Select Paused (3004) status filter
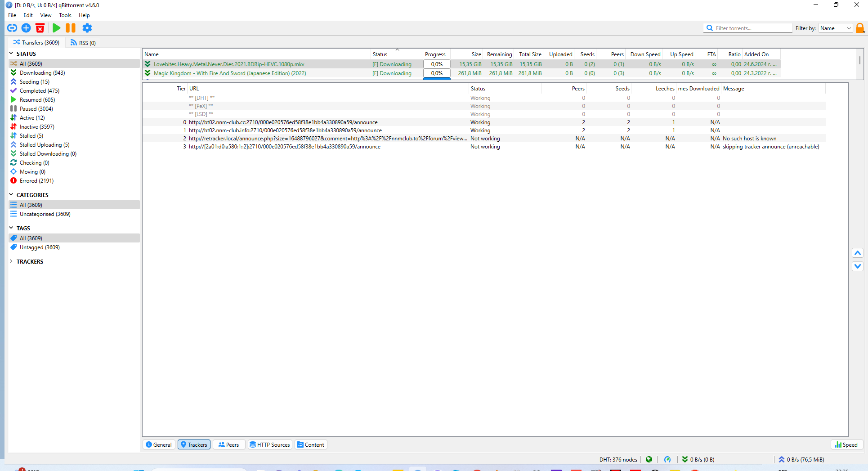868x471 pixels. [74, 109]
